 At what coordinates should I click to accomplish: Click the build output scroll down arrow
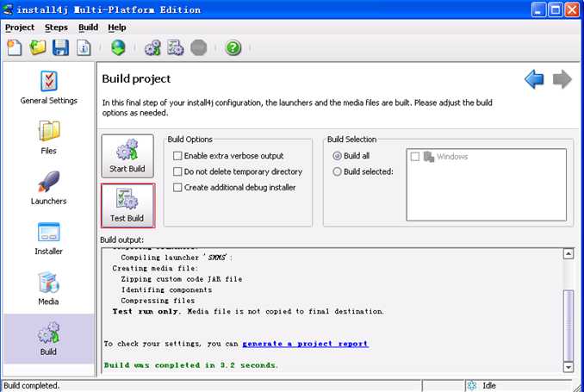(568, 367)
